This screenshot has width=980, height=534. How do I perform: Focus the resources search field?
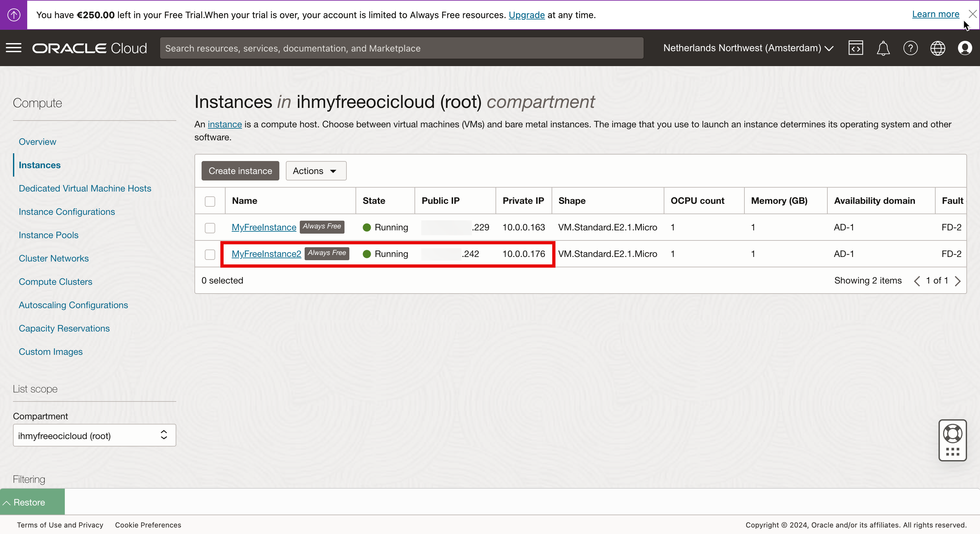click(401, 48)
